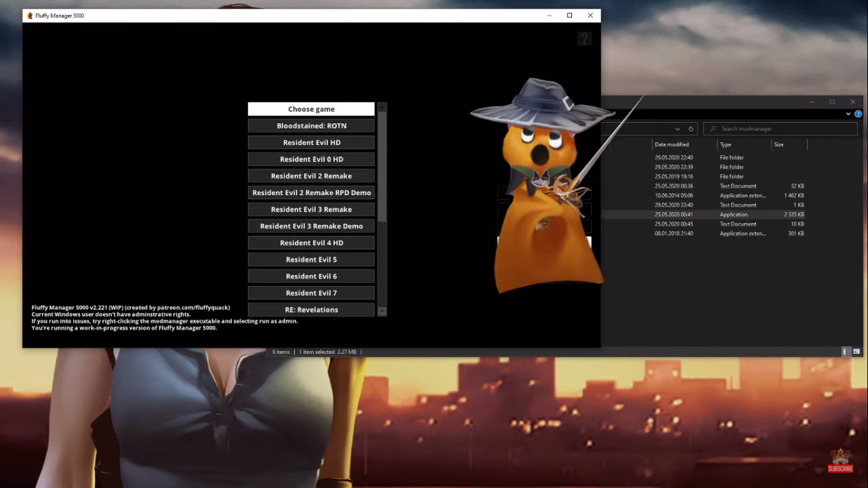Viewport: 868px width, 488px height.
Task: Close the File Explorer window behind
Action: [x=853, y=102]
